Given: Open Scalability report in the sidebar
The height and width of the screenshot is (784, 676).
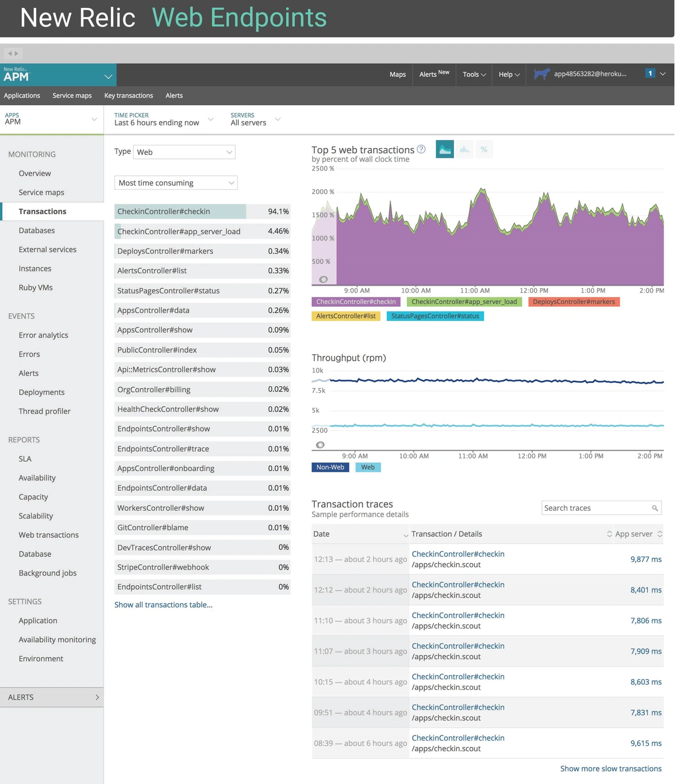Looking at the screenshot, I should [35, 516].
